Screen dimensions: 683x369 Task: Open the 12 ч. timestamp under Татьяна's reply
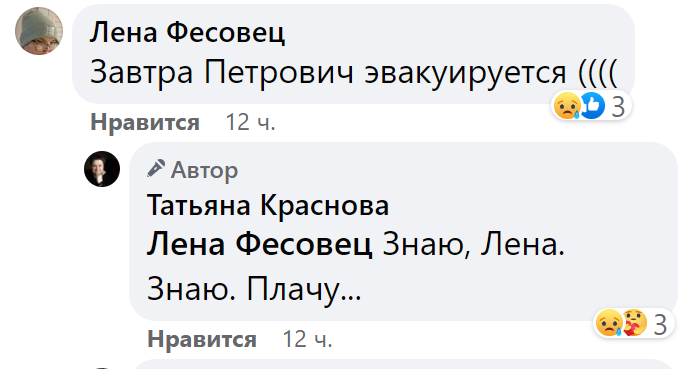tap(308, 340)
